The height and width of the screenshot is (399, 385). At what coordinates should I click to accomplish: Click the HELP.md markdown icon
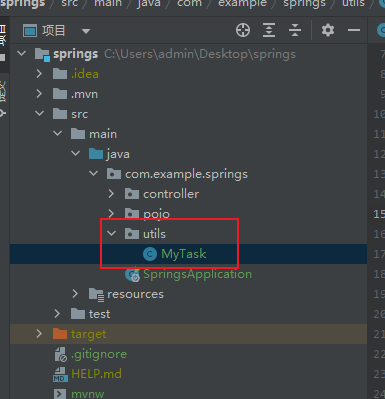[60, 374]
